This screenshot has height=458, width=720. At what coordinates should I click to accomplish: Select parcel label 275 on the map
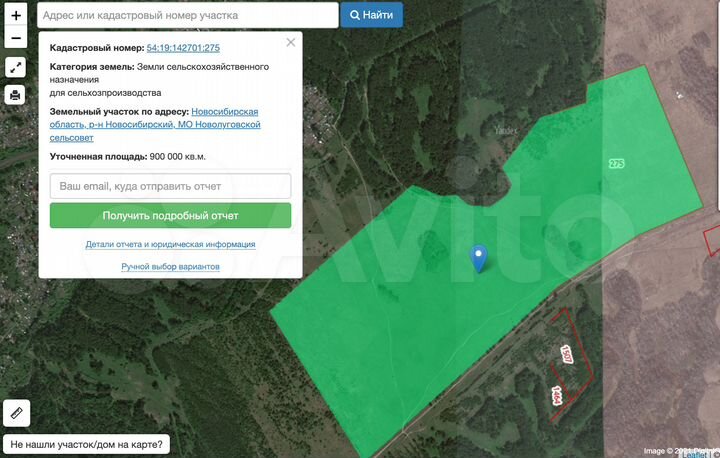pos(616,163)
